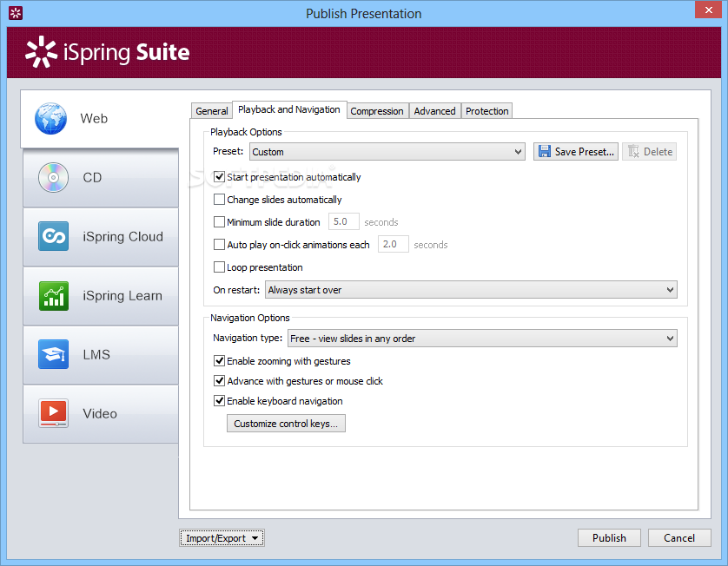Click the iSpring title bar app icon
Screen dimensions: 728x566
(x=16, y=13)
